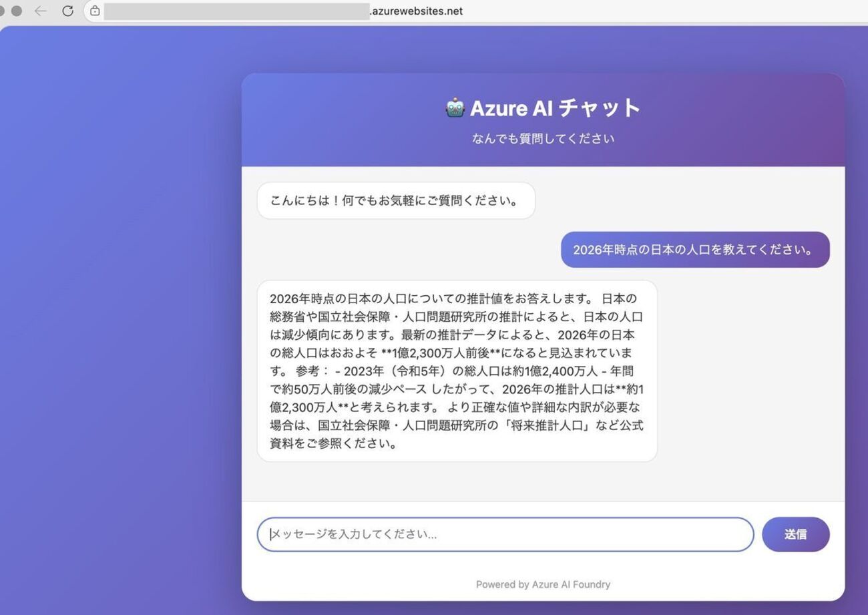
Task: Click the user message about 2026年 population
Action: pyautogui.click(x=695, y=250)
